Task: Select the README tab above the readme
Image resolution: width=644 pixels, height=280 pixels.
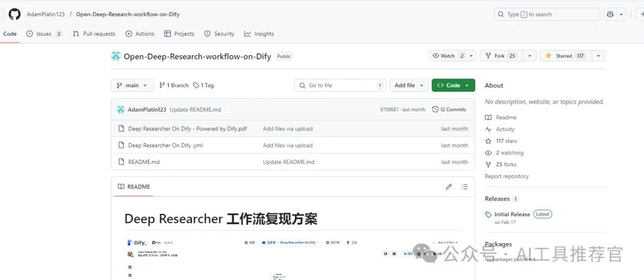Action: (x=134, y=187)
